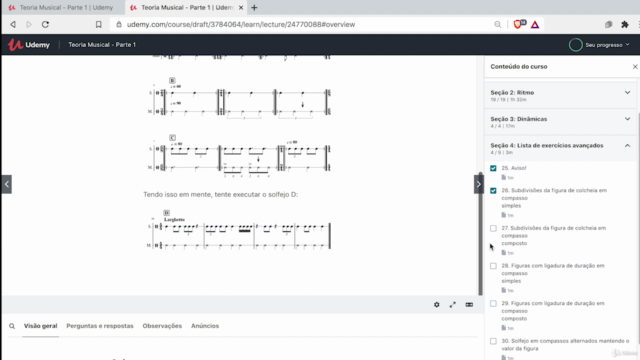Open the Seu progresso dropdown

click(x=607, y=45)
